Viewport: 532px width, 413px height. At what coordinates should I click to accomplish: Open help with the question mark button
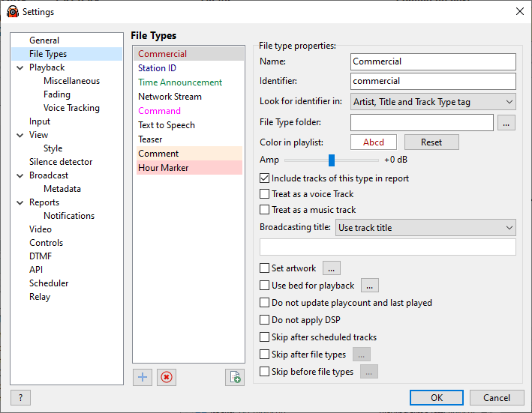pyautogui.click(x=21, y=397)
